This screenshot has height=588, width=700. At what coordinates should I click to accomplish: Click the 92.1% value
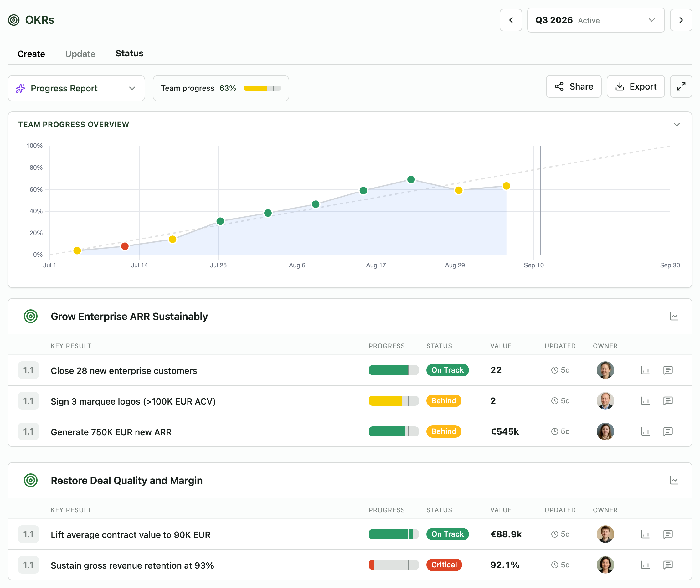click(x=505, y=565)
